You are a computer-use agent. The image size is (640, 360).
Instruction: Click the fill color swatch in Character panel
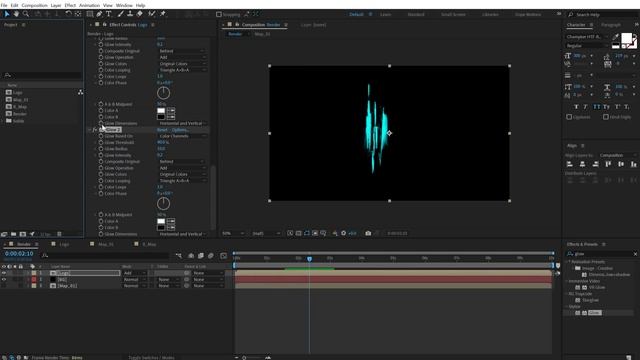pos(626,38)
